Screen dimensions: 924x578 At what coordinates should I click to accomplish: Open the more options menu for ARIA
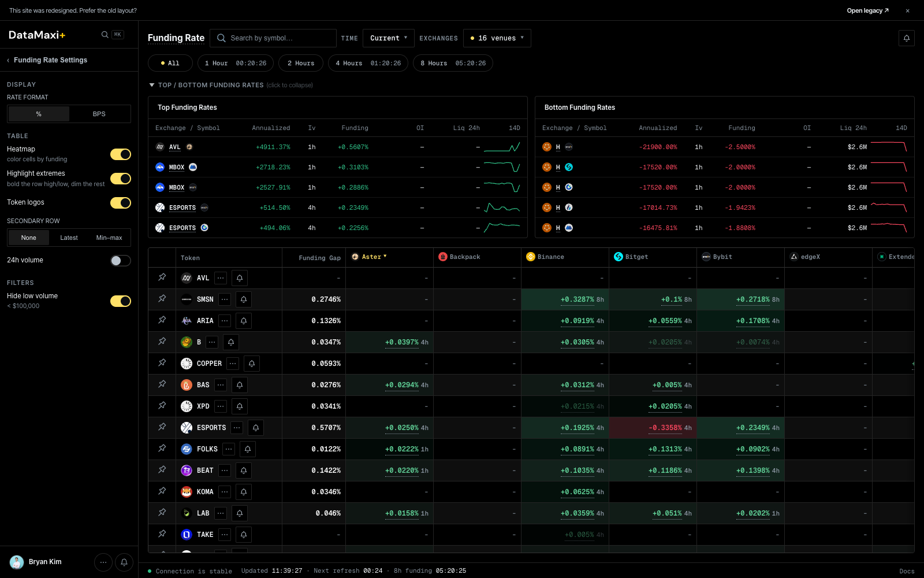(x=225, y=321)
